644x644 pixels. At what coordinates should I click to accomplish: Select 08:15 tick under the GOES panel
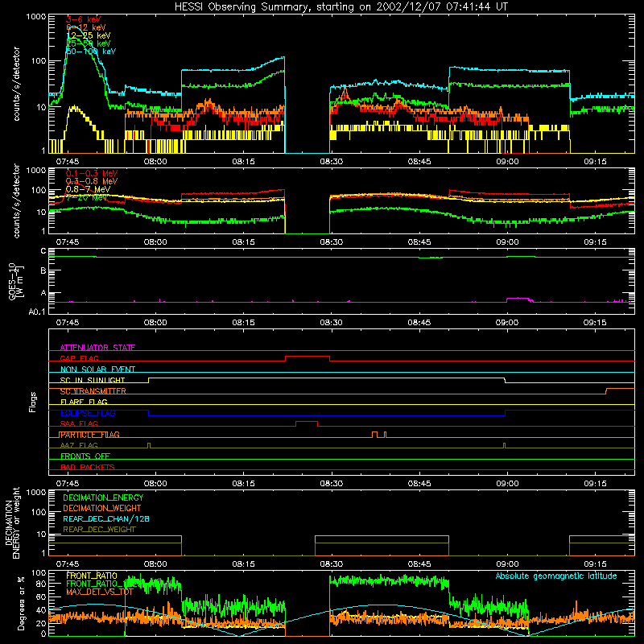pyautogui.click(x=243, y=323)
